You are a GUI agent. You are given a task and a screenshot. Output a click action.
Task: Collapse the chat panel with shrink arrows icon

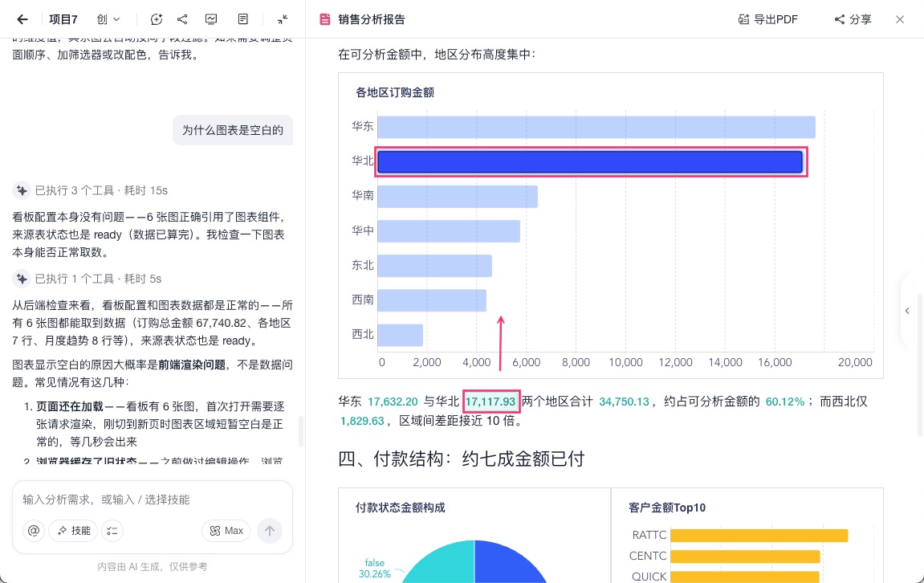pyautogui.click(x=283, y=19)
